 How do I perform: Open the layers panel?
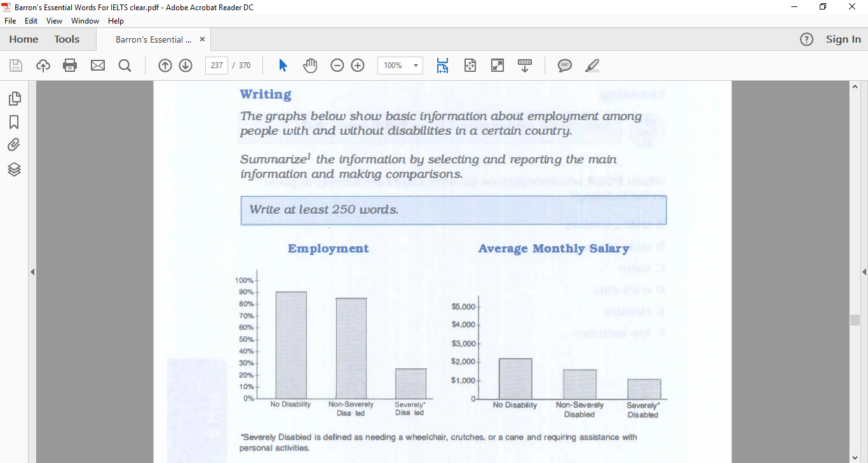[15, 169]
